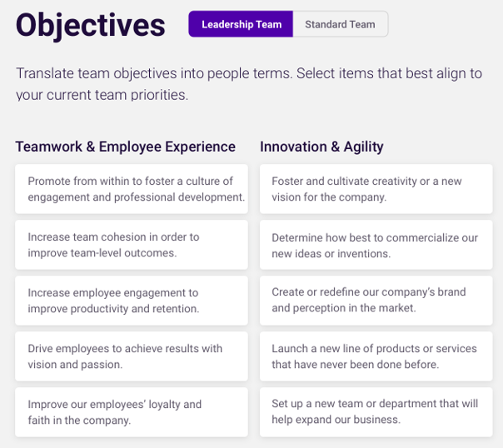Image resolution: width=503 pixels, height=448 pixels.
Task: Pick the 'Drive employees to achieve results' card
Action: tap(132, 356)
